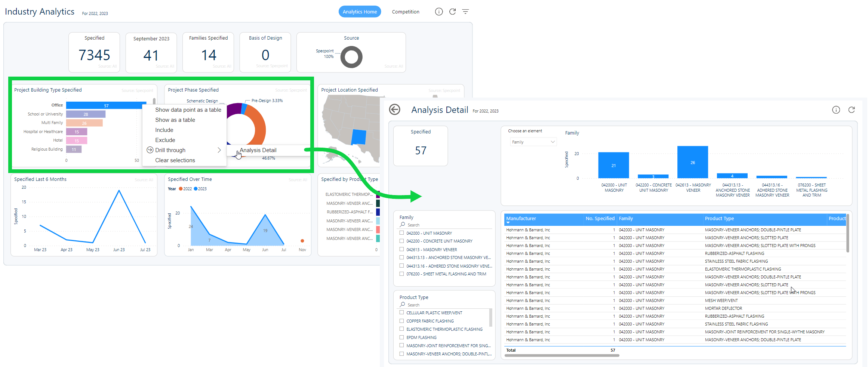The width and height of the screenshot is (868, 367).
Task: Click the Analysis Detail info icon
Action: (x=836, y=110)
